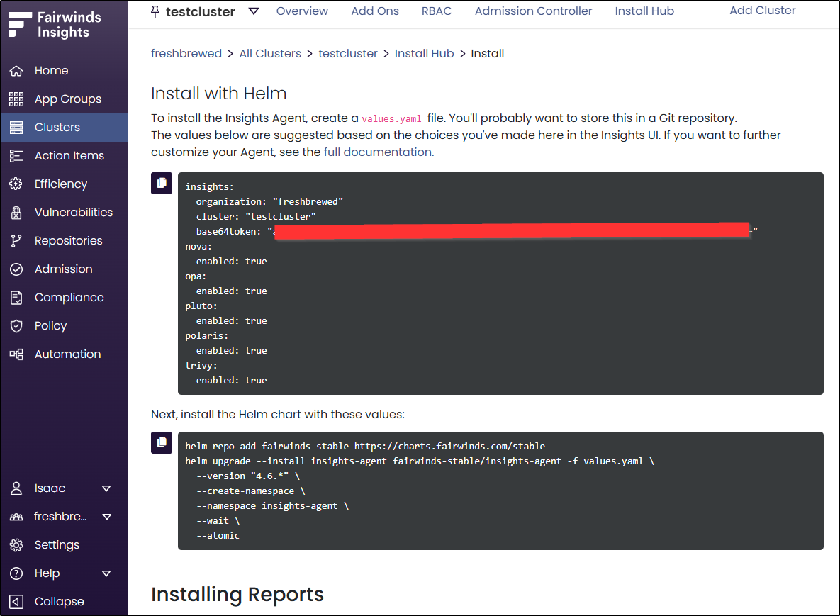
Task: Click the Isaac user profile icon
Action: point(16,488)
